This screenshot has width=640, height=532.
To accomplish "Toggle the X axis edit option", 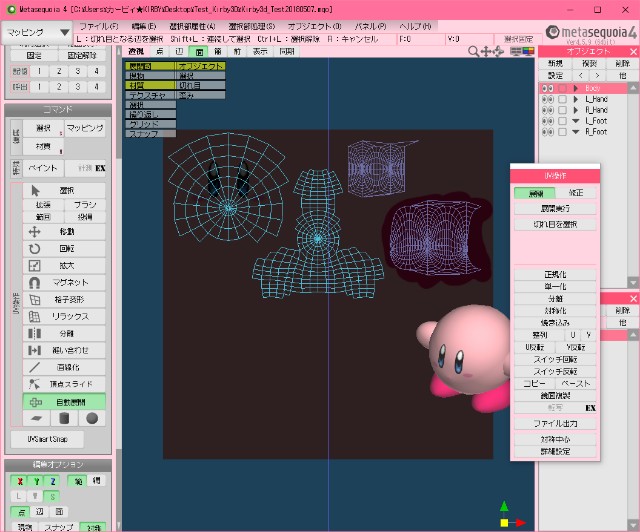I will click(x=20, y=482).
